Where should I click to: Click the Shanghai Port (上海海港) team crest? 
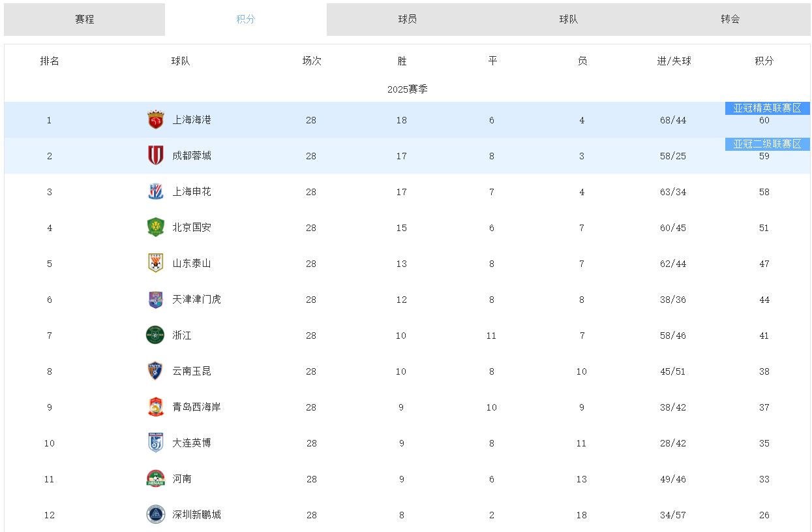[155, 120]
